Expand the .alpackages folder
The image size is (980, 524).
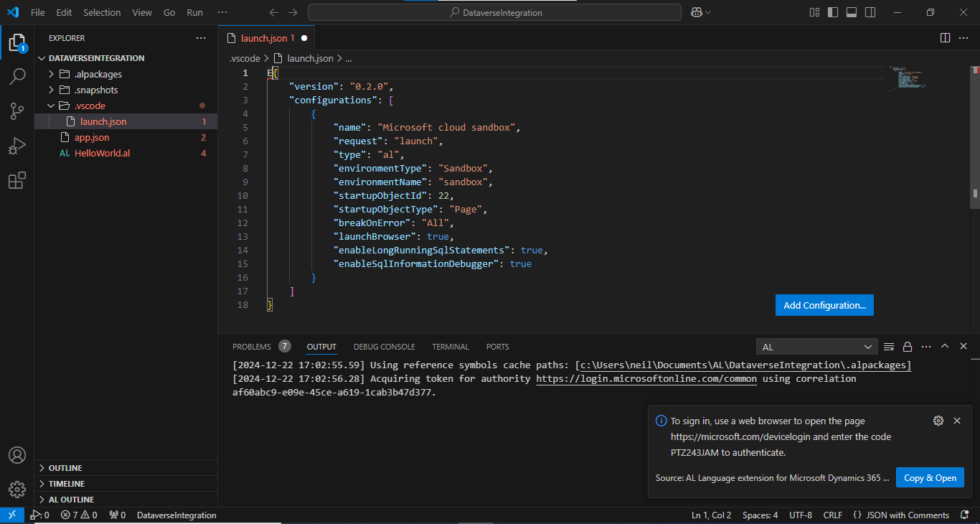pyautogui.click(x=98, y=74)
